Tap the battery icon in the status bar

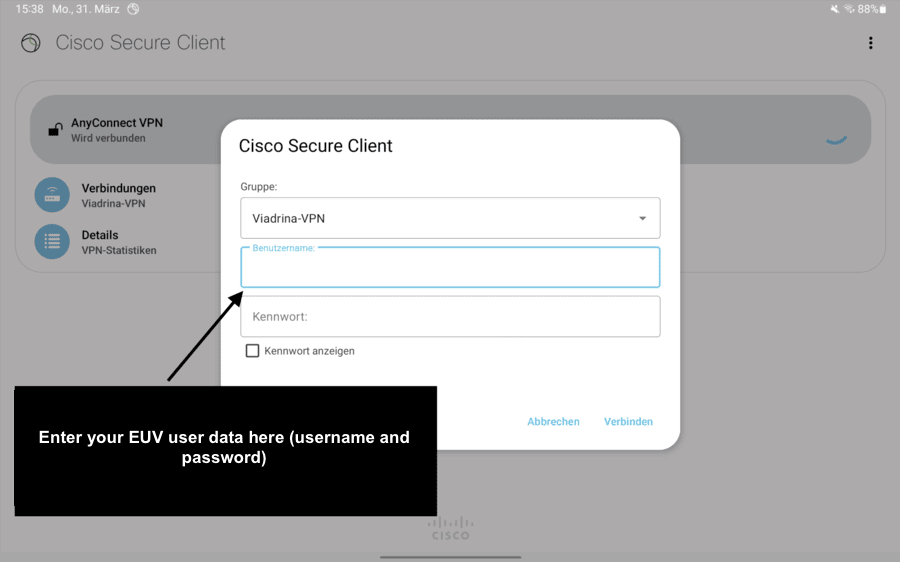[883, 9]
